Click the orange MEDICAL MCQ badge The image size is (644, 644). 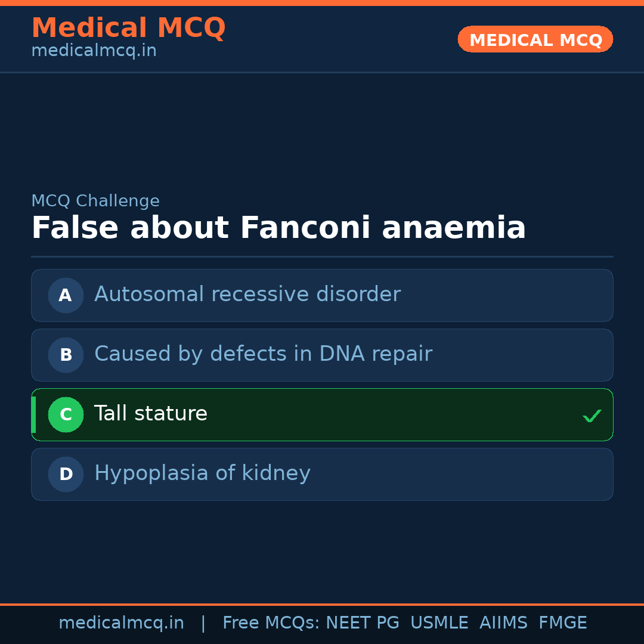click(535, 40)
